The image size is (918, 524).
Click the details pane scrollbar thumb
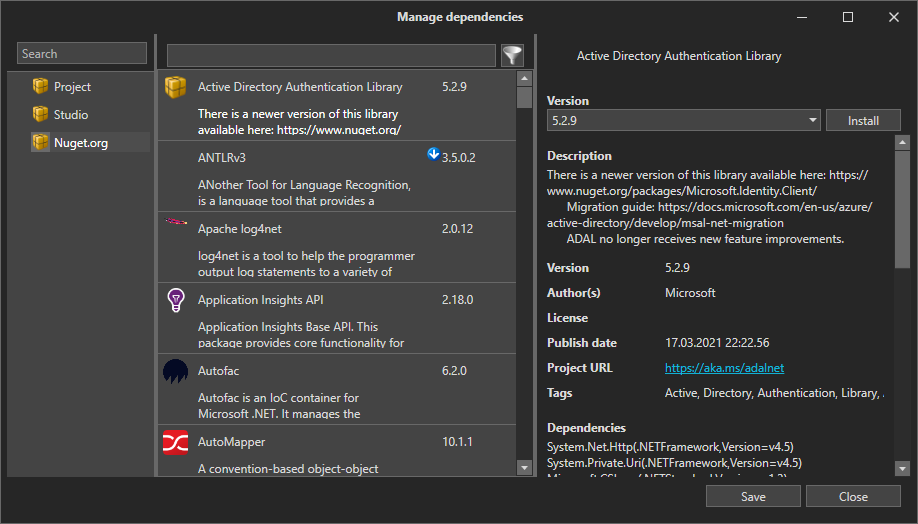point(902,209)
